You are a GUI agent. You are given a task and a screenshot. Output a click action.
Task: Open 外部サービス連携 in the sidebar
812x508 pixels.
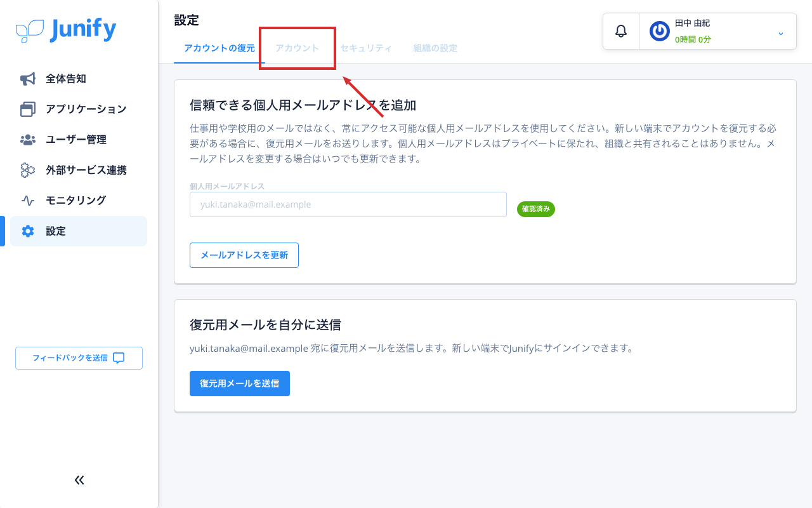click(79, 170)
